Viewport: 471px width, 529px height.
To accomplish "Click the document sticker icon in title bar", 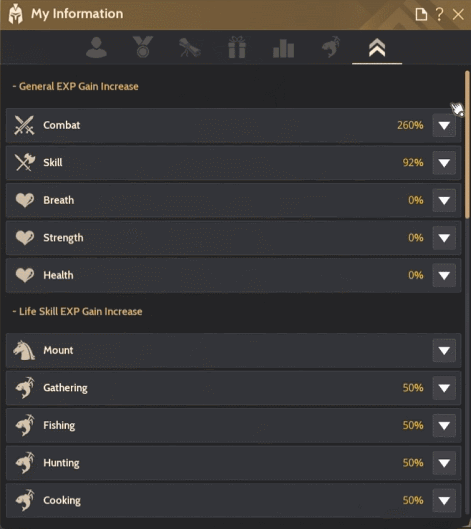I will click(x=421, y=15).
